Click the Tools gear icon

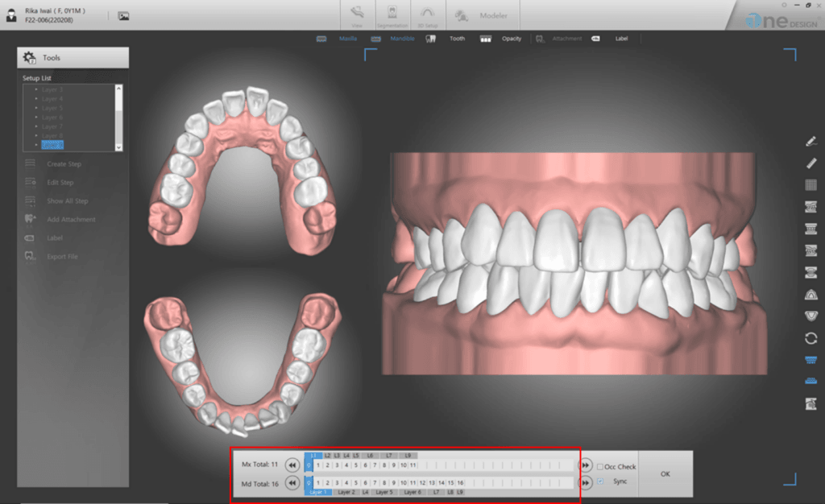tap(30, 58)
